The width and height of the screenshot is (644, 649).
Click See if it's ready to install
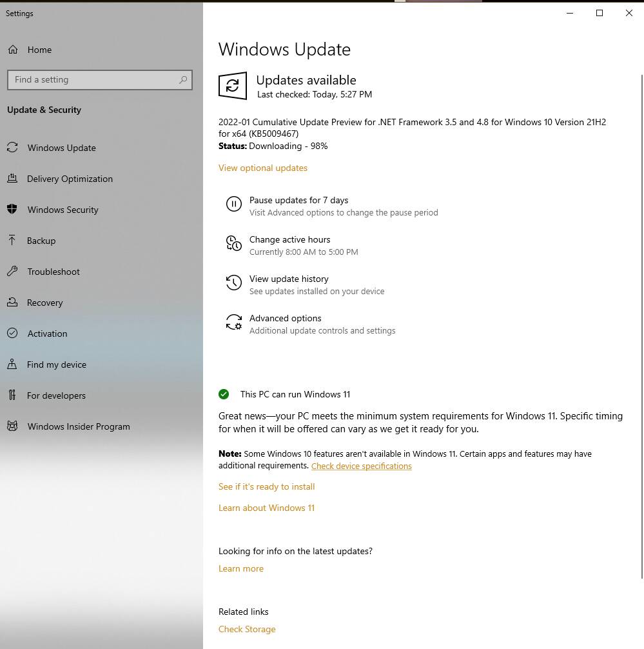tap(266, 486)
